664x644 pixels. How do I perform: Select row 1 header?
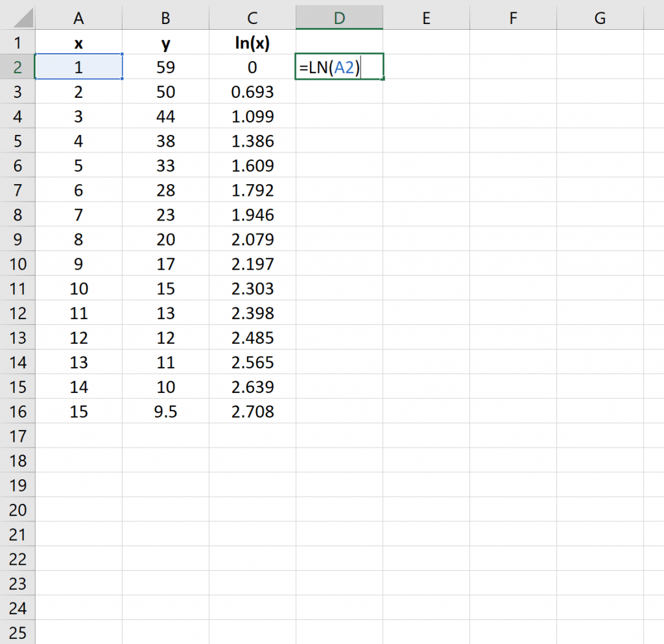tap(18, 43)
